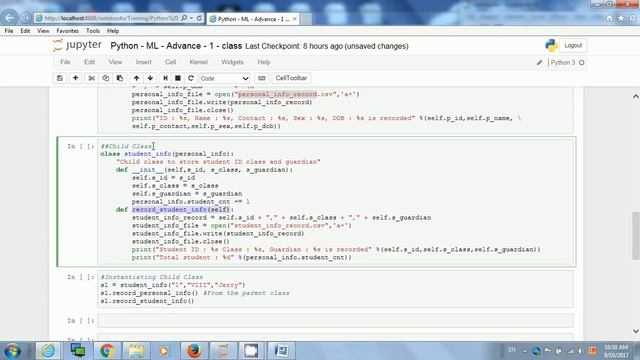
Task: Open the Cell menu
Action: tap(170, 62)
